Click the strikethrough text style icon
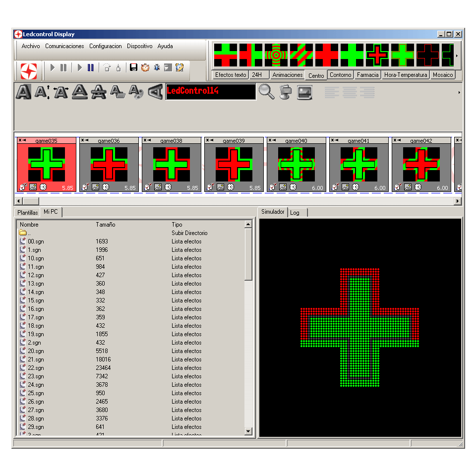Viewport: 476px width, 476px height. click(x=99, y=92)
